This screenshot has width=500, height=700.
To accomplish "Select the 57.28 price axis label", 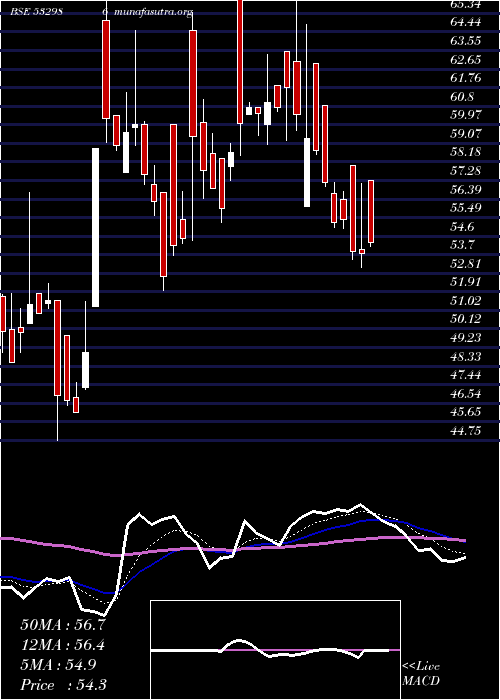I will coord(466,171).
